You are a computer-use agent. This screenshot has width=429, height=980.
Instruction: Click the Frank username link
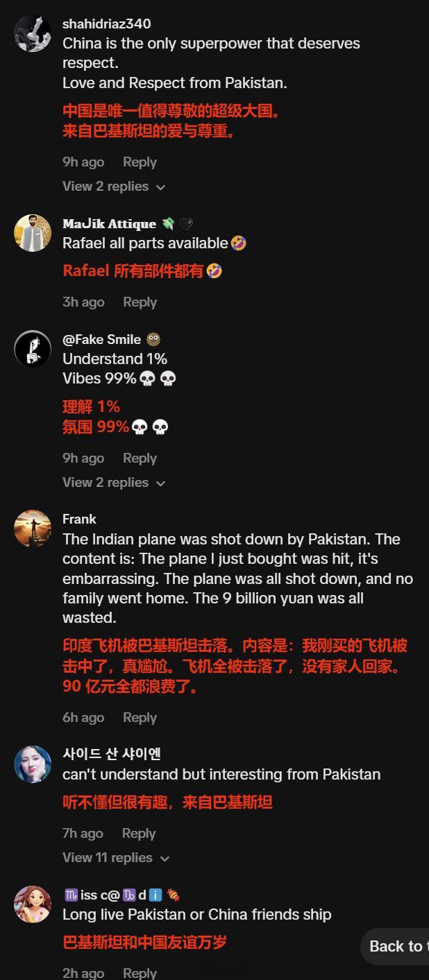(79, 519)
